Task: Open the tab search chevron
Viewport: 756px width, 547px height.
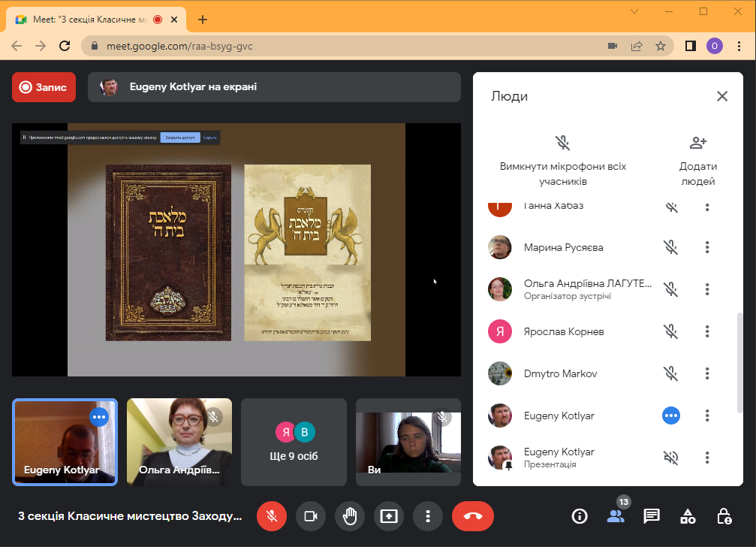Action: pos(634,11)
